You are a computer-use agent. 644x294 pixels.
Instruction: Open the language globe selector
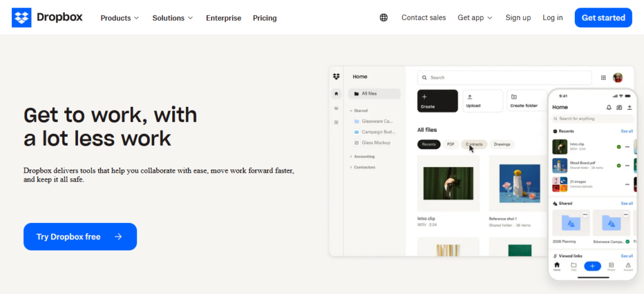[384, 18]
